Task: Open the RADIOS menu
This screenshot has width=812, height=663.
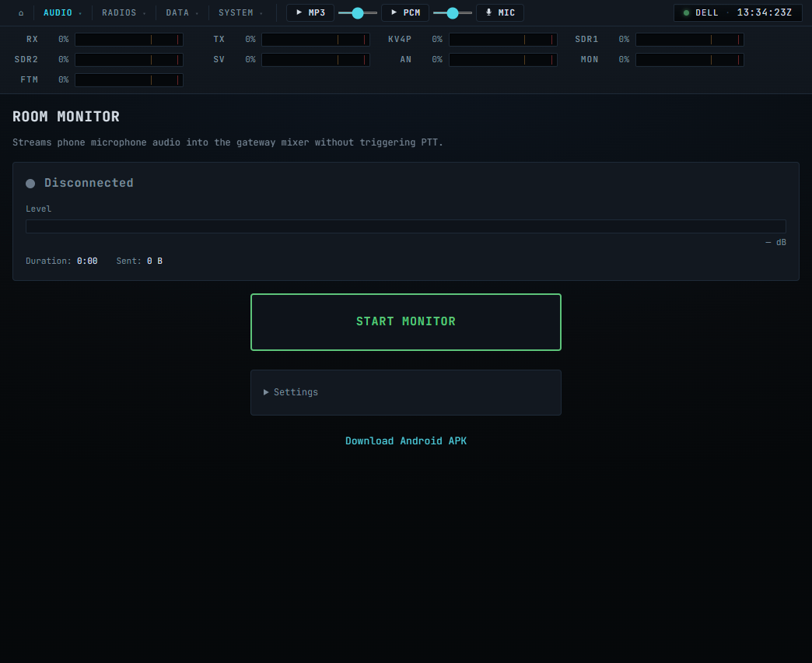Action: (123, 13)
